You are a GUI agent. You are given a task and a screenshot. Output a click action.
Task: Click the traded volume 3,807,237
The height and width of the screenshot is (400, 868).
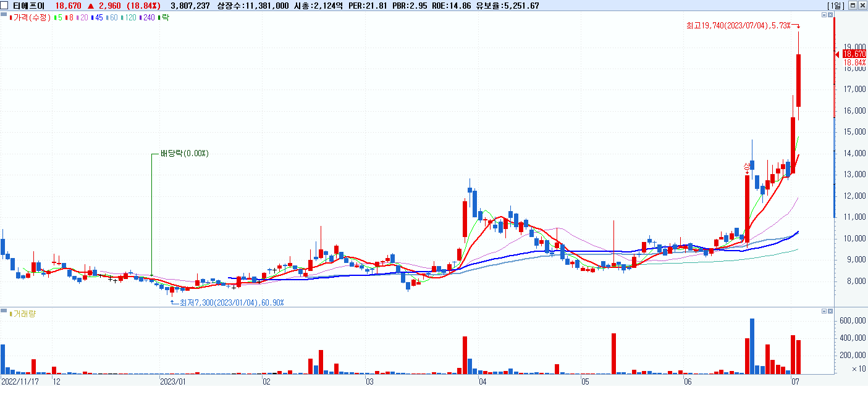click(190, 6)
